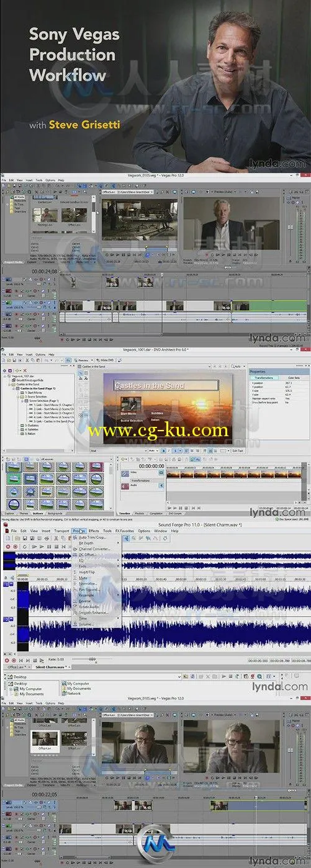Open the Transport menu in Sound Forge
The image size is (311, 868).
61,531
